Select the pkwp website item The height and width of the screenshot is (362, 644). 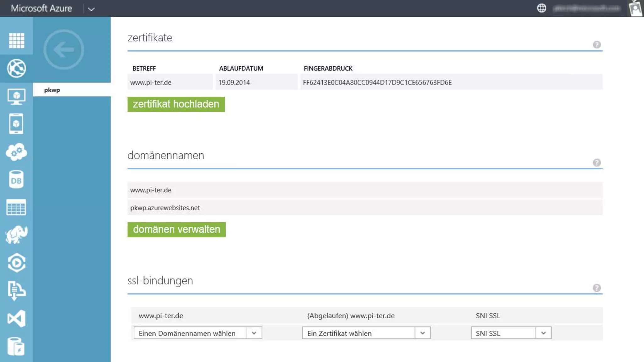tap(52, 90)
